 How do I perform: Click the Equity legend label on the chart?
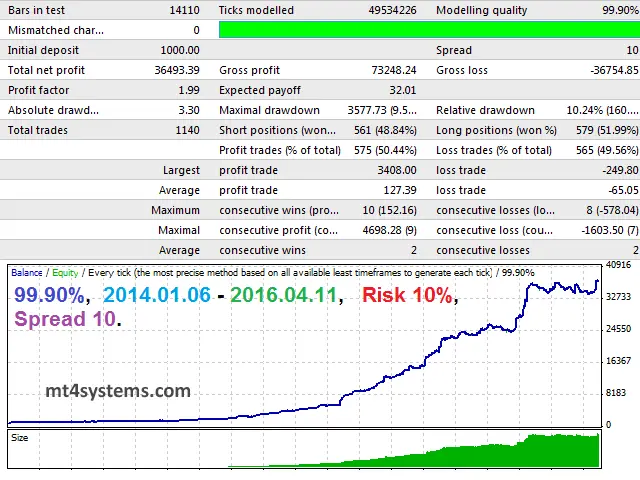pyautogui.click(x=65, y=273)
